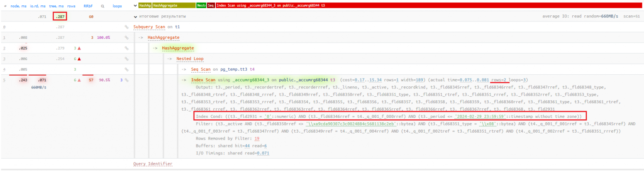Click row number 0

(x=4, y=27)
